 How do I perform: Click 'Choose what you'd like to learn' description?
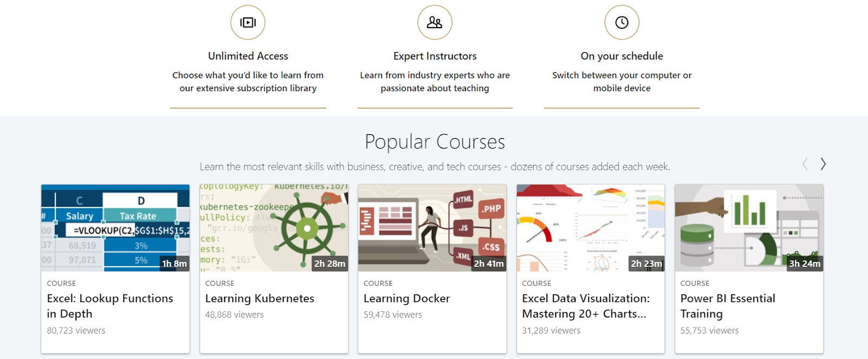(x=248, y=81)
